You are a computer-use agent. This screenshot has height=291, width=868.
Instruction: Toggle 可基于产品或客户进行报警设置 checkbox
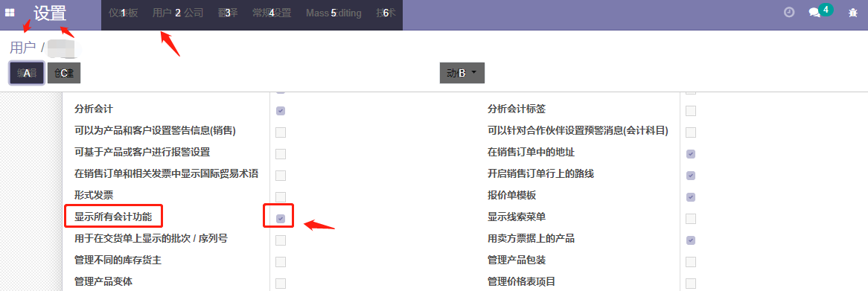[x=281, y=154]
